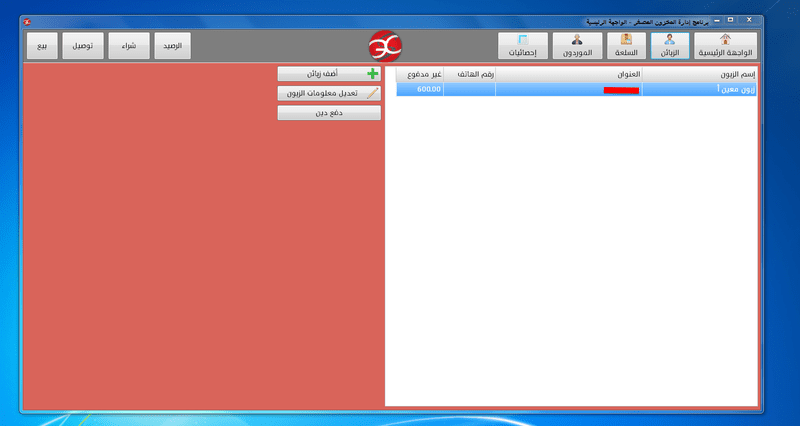
Task: Click تعديل معلومات الزبون edit button
Action: pyautogui.click(x=329, y=93)
